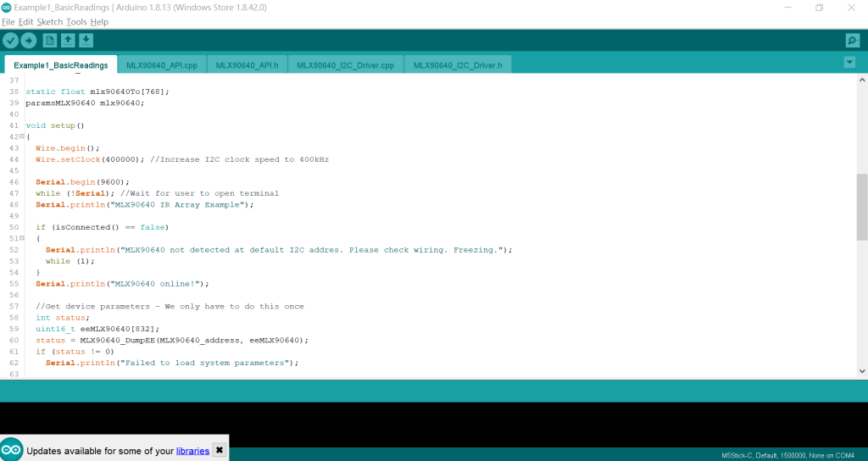Click on if (isConnected() == false) line
The height and width of the screenshot is (461, 868).
[x=102, y=227]
